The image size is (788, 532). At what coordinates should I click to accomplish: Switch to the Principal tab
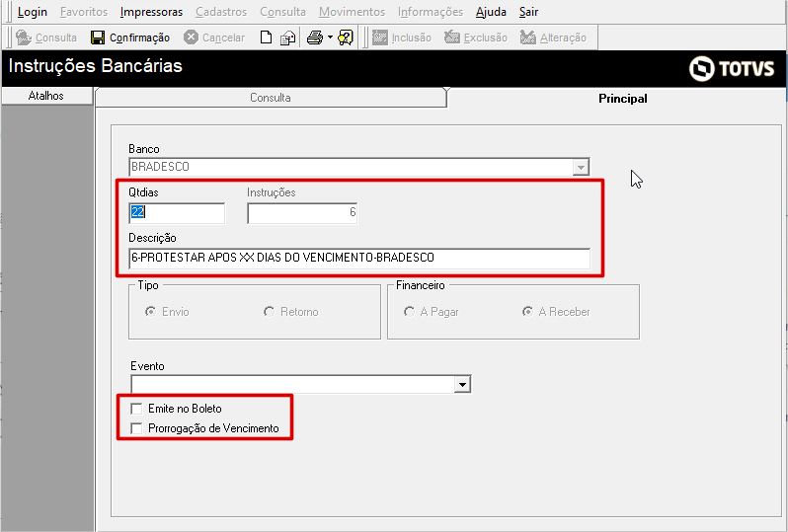(622, 99)
